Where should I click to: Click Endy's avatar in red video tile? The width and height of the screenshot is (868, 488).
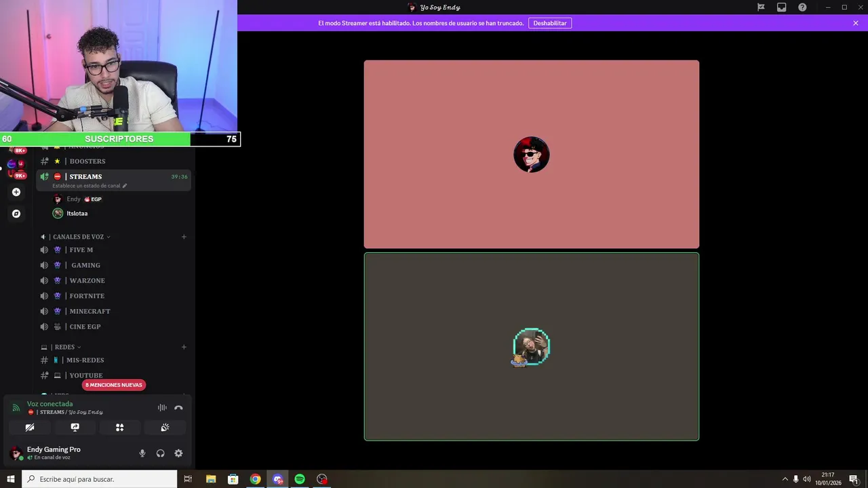point(532,155)
